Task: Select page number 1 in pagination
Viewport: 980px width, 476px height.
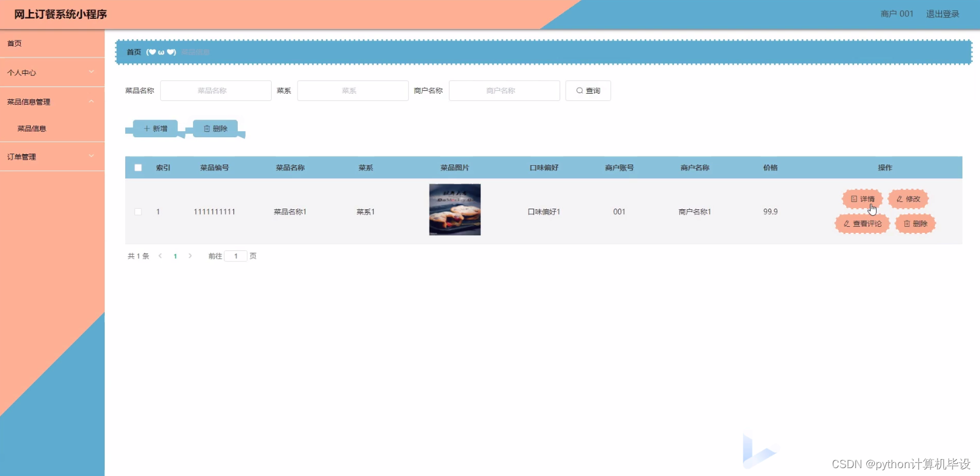Action: [175, 256]
